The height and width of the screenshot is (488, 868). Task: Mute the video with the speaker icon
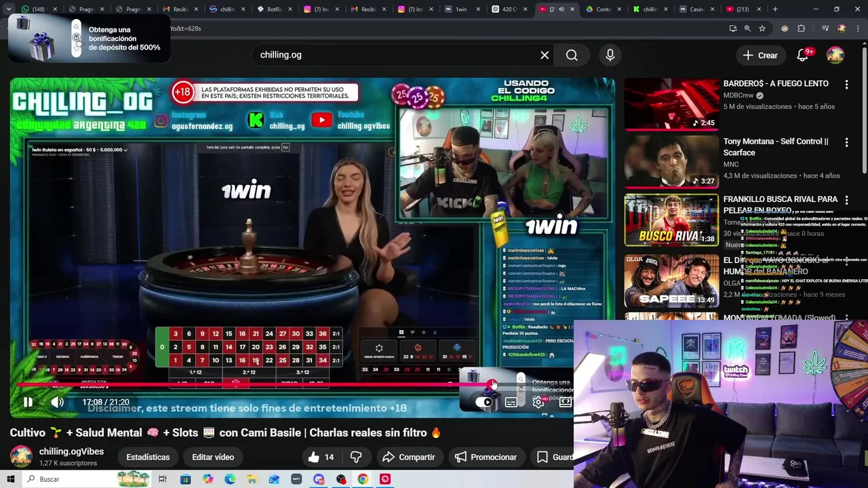click(57, 402)
